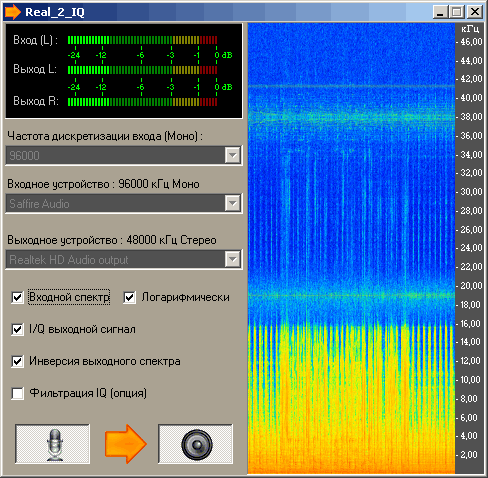Open the Realtek HD Audio output dropdown
The image size is (488, 478).
click(x=233, y=259)
